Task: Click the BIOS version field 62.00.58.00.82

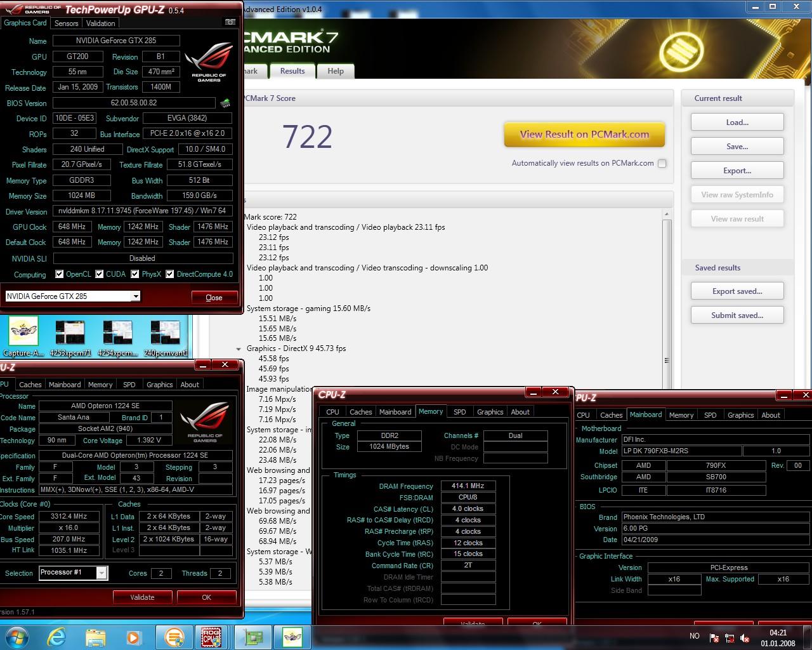Action: [x=134, y=102]
